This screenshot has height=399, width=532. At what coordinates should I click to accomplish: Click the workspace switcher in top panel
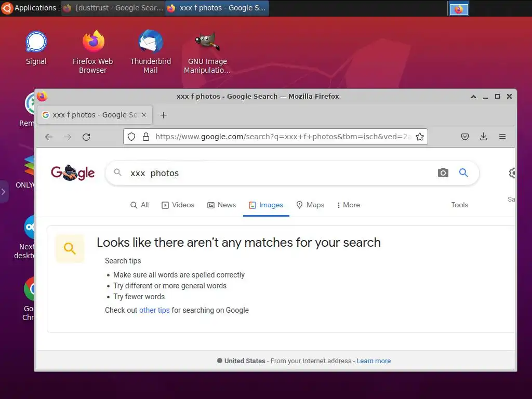[x=459, y=9]
